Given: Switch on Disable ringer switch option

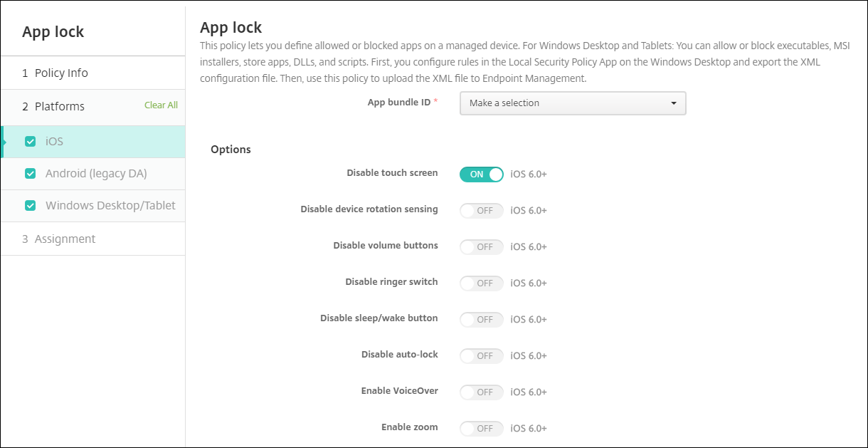Looking at the screenshot, I should pyautogui.click(x=482, y=283).
